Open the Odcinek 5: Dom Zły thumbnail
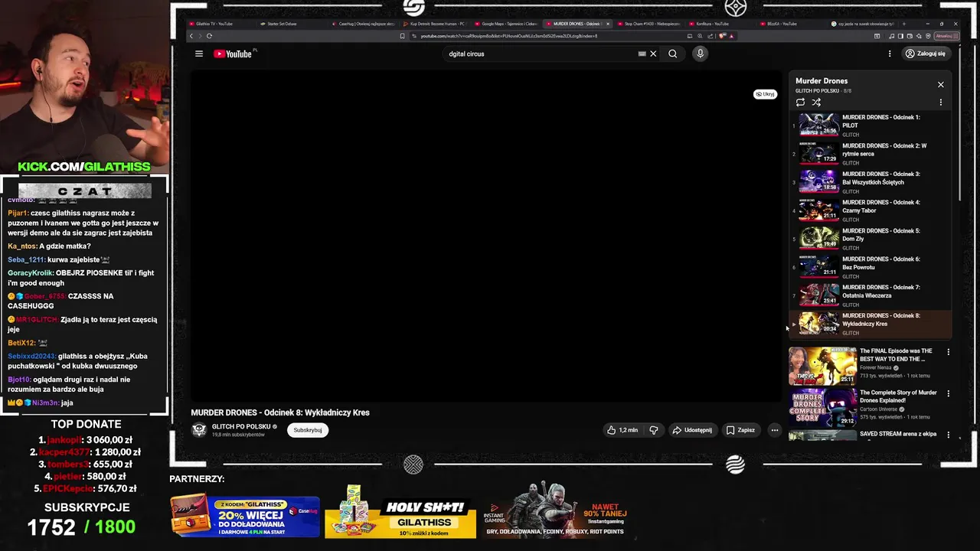Image resolution: width=980 pixels, height=551 pixels. tap(819, 239)
